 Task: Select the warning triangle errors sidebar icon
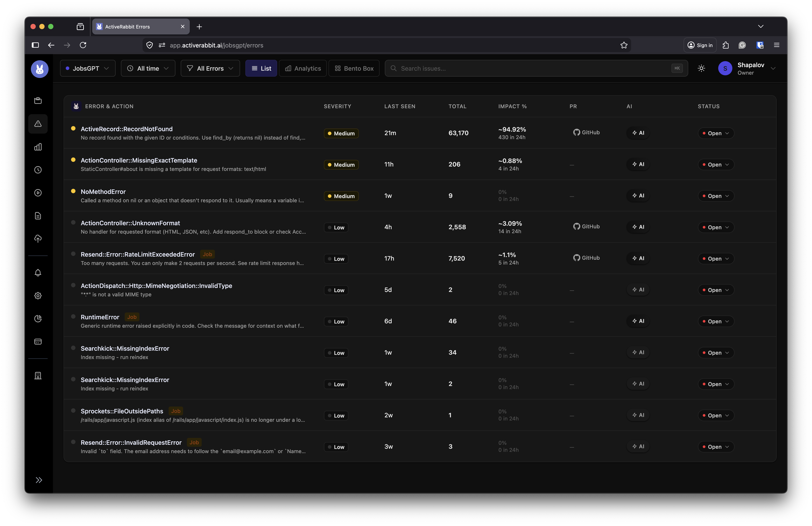pos(38,124)
